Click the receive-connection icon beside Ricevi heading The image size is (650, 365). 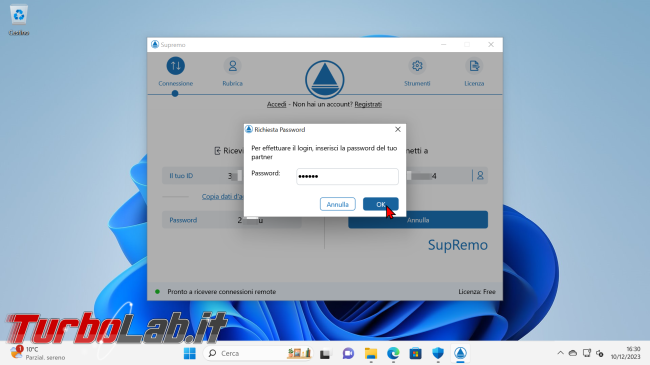coord(217,151)
